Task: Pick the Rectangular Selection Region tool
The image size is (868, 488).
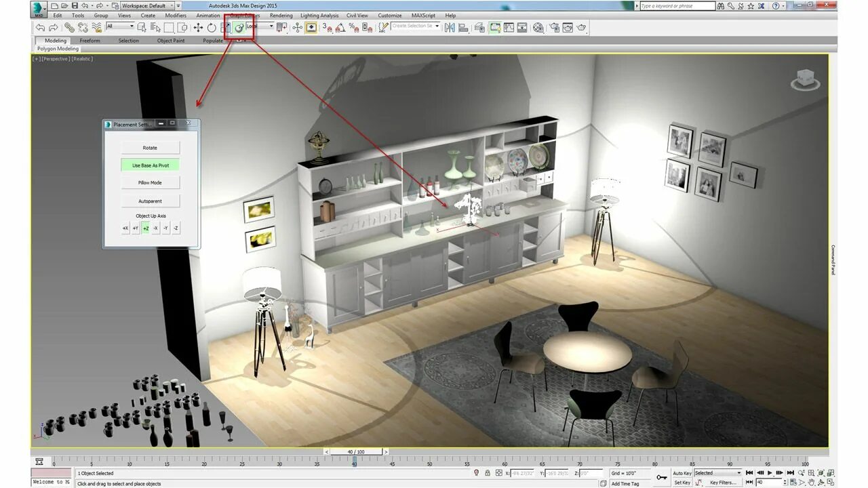Action: coord(169,28)
